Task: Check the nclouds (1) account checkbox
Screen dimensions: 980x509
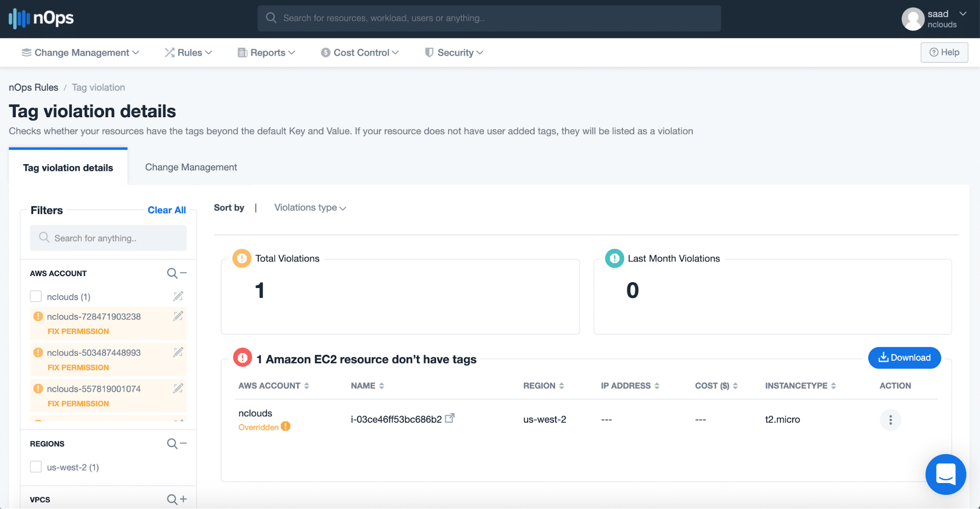Action: tap(36, 296)
